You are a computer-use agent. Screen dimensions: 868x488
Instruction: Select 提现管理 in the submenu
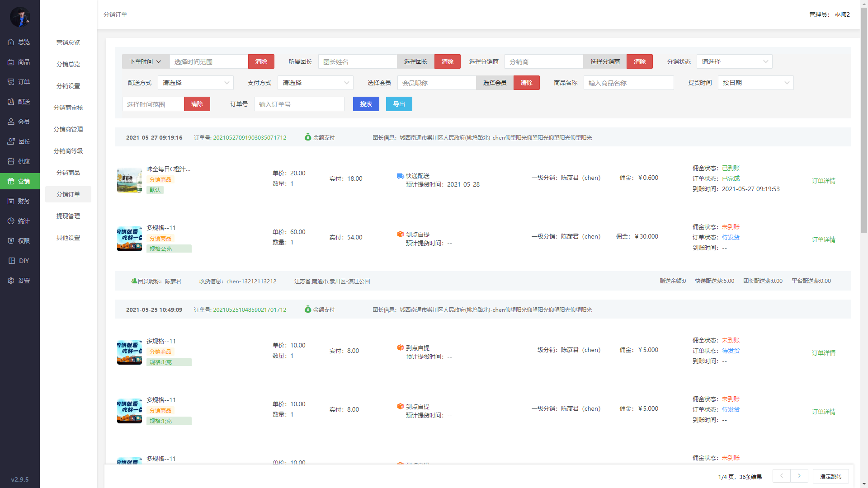point(68,216)
